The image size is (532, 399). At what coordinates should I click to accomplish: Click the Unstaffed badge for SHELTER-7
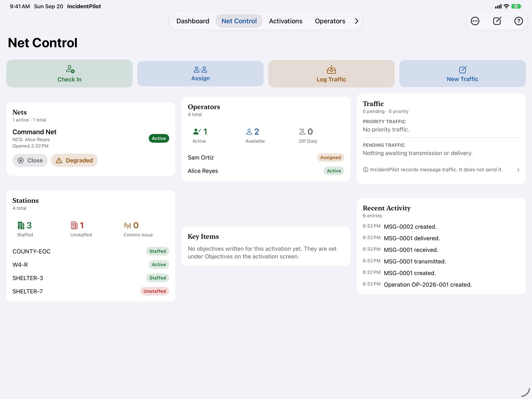[155, 291]
